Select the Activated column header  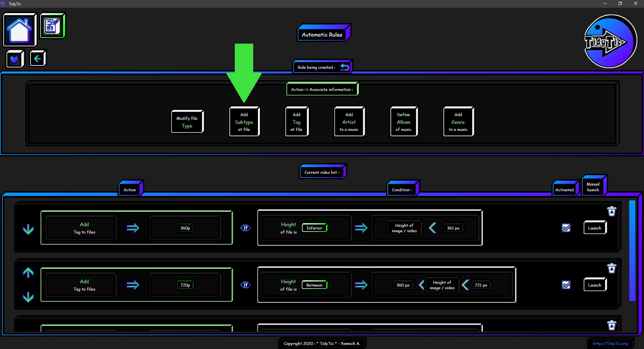[565, 189]
